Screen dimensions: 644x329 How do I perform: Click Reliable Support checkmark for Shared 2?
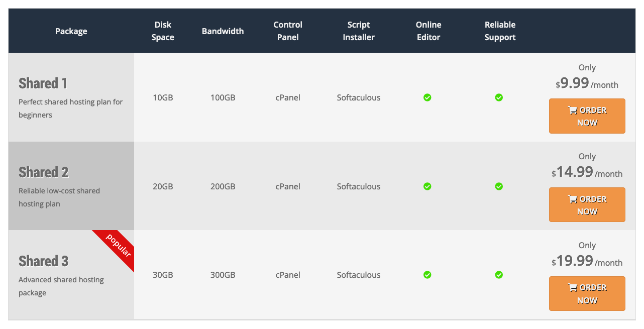(x=499, y=186)
